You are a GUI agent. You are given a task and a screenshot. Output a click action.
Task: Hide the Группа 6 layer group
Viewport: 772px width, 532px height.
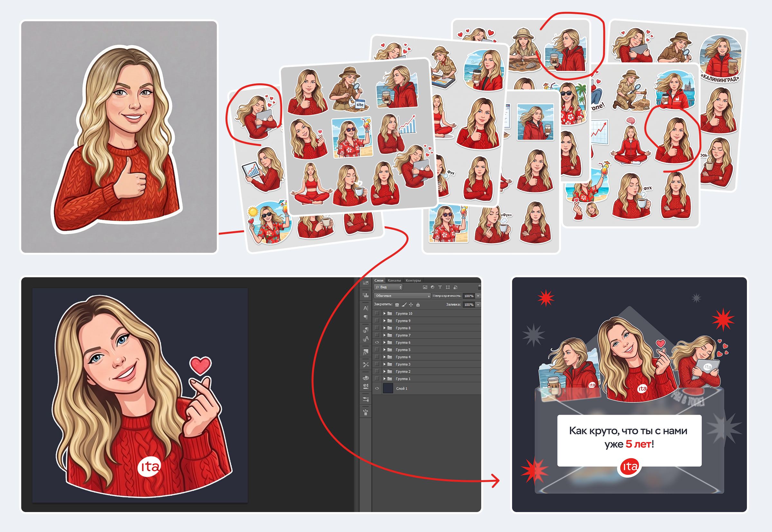[377, 342]
